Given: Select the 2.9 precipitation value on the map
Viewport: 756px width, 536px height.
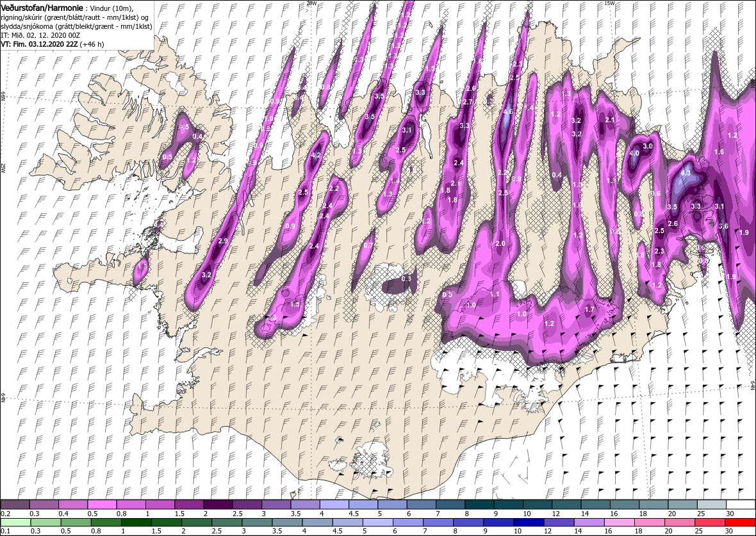Looking at the screenshot, I should pos(223,241).
